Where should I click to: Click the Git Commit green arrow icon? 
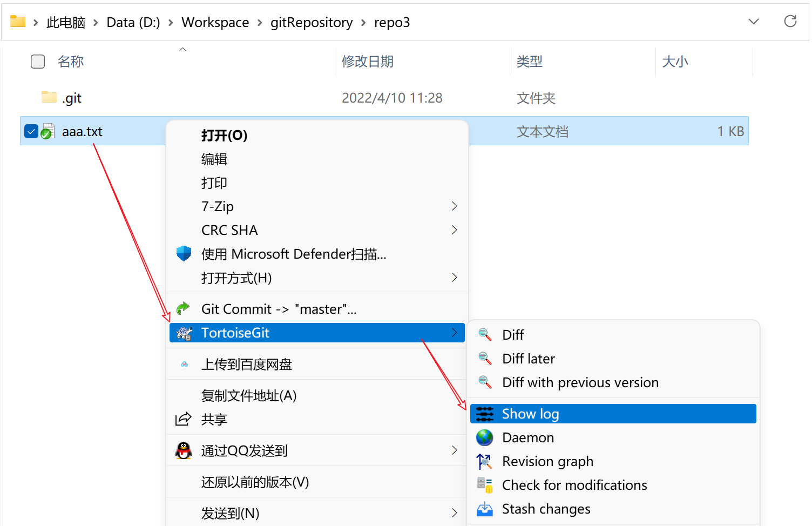point(184,309)
